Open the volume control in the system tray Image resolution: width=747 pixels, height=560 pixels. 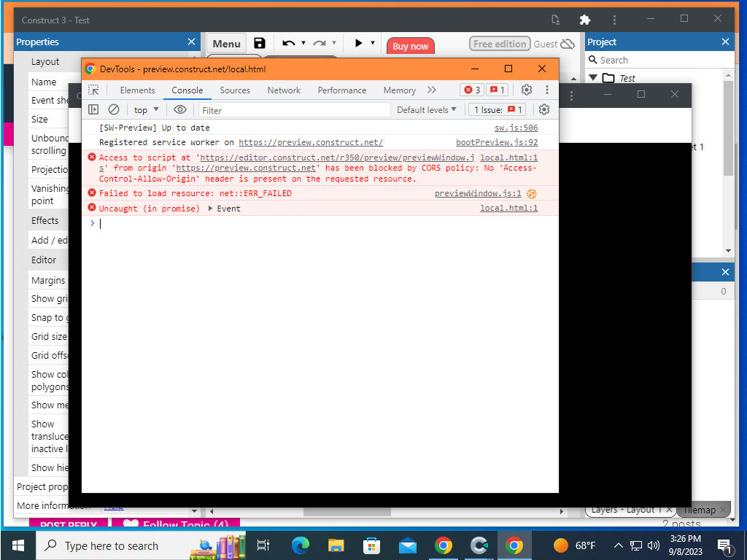click(654, 545)
